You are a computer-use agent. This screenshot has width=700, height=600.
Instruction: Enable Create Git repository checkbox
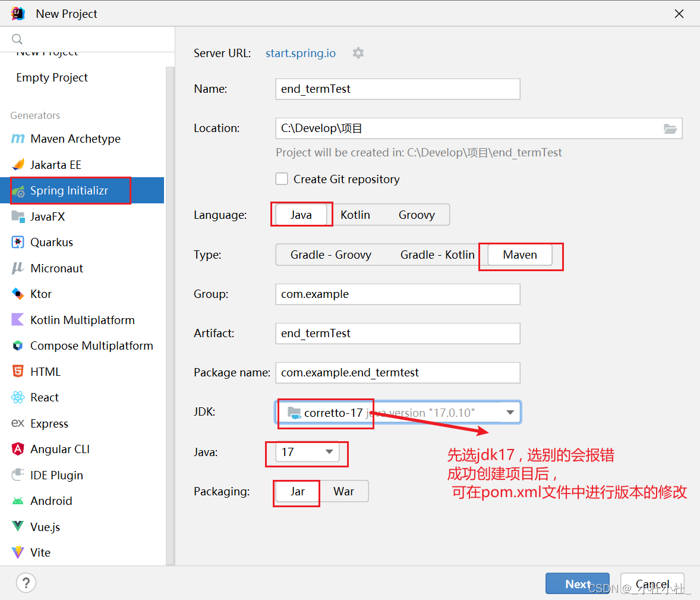click(x=282, y=179)
